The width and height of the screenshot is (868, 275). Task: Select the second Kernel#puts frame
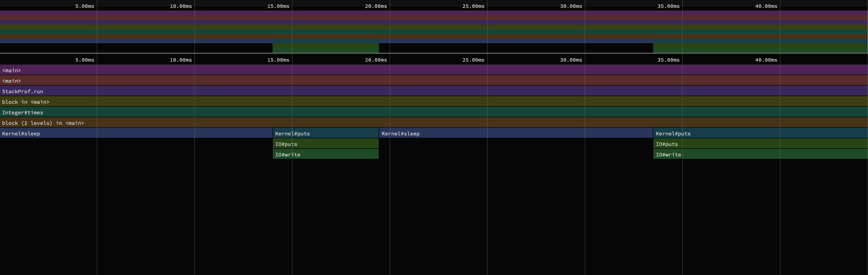click(761, 133)
